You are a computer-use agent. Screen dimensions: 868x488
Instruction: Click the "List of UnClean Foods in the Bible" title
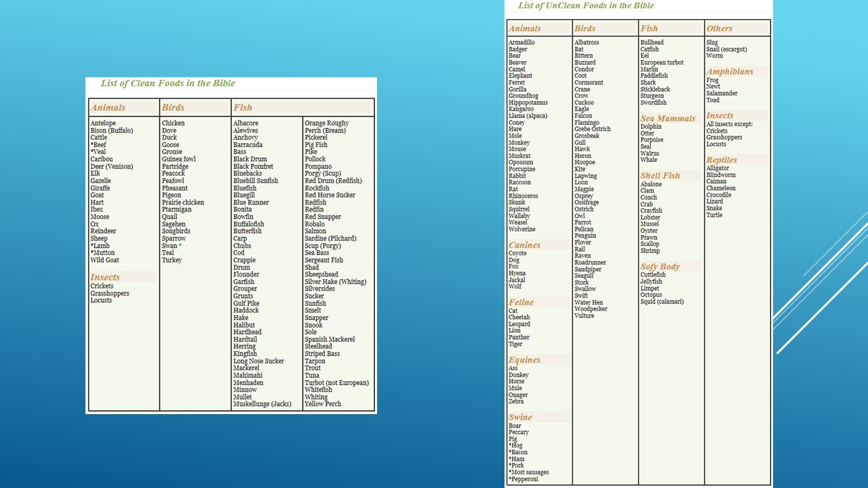pos(586,5)
